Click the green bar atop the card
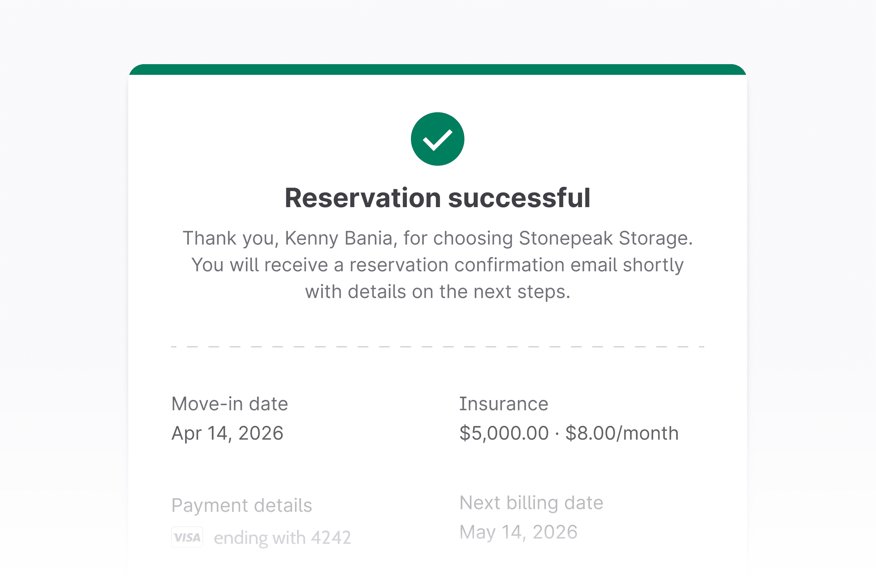This screenshot has width=876, height=588. [x=437, y=70]
